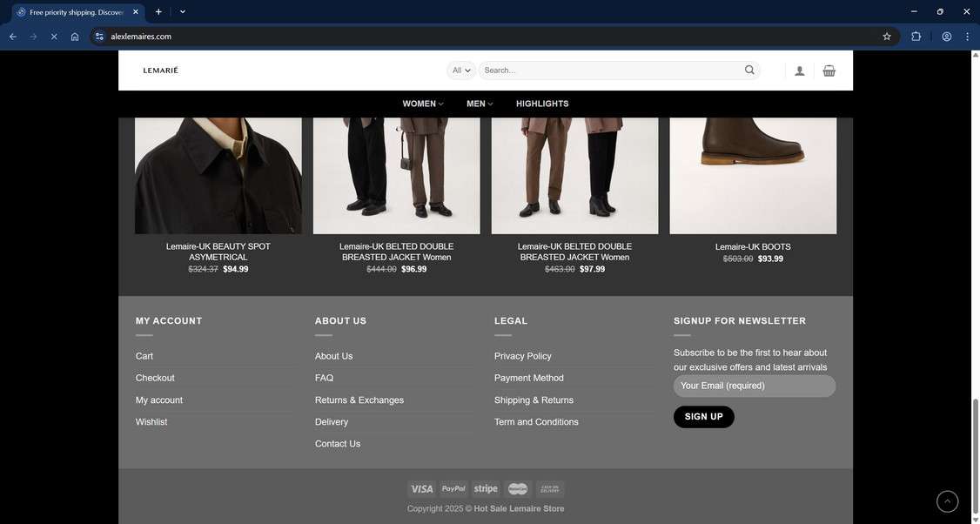
Task: Open the tab search dropdown arrow
Action: click(182, 12)
